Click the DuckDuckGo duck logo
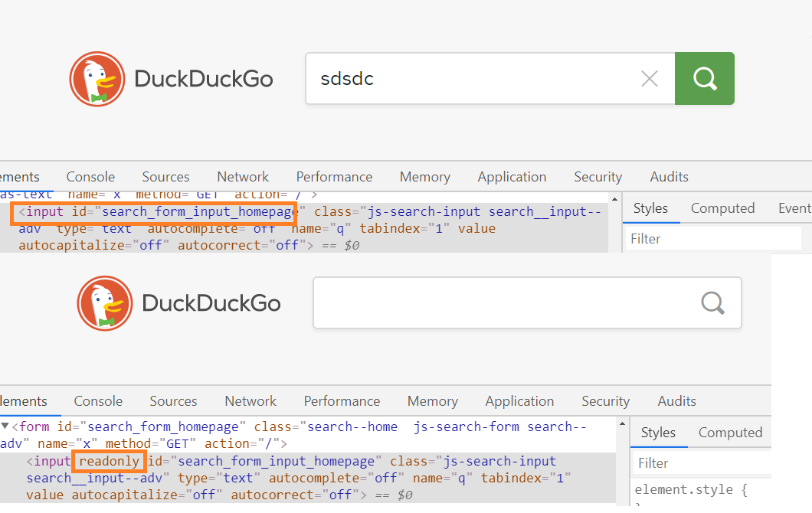 point(97,78)
